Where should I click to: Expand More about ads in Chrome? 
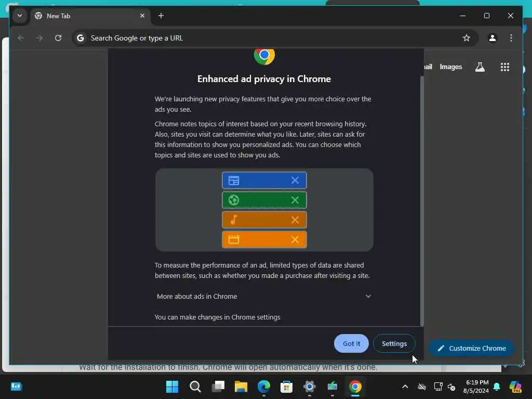(x=264, y=296)
